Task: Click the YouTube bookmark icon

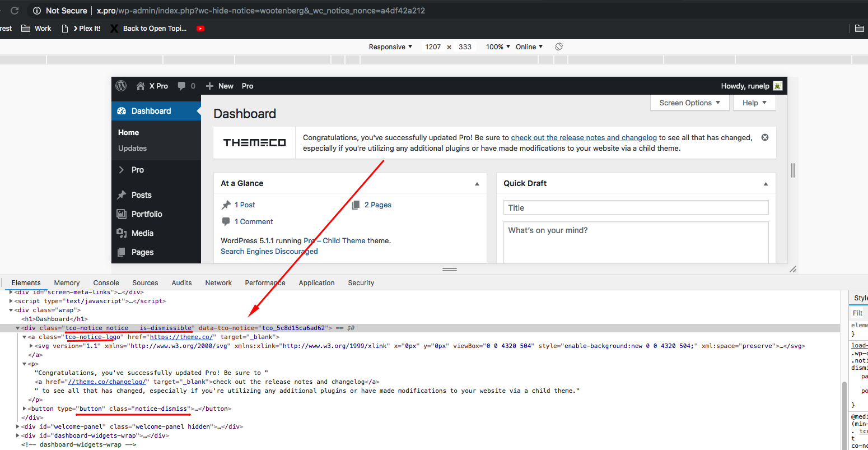Action: pyautogui.click(x=200, y=29)
